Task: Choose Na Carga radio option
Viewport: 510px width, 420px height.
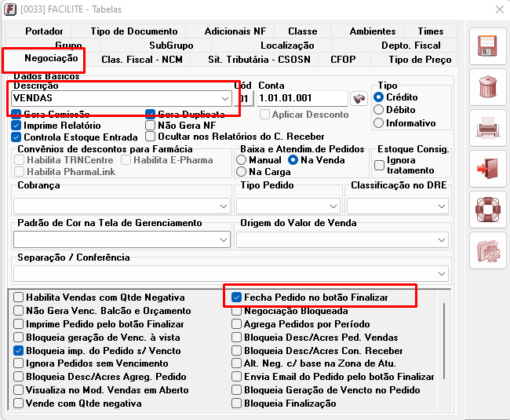Action: [242, 171]
